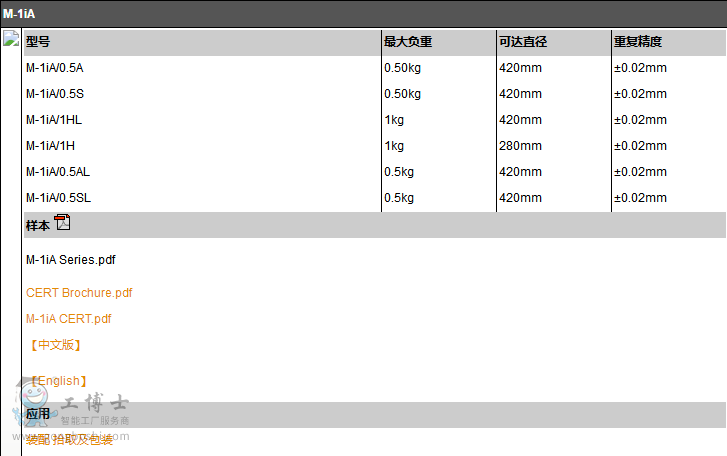This screenshot has height=456, width=727.
Task: Click the PDF icon beside 样本
Action: (x=63, y=222)
